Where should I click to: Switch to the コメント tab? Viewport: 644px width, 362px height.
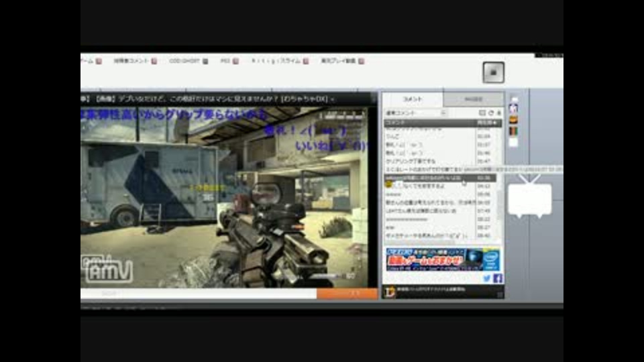point(413,99)
